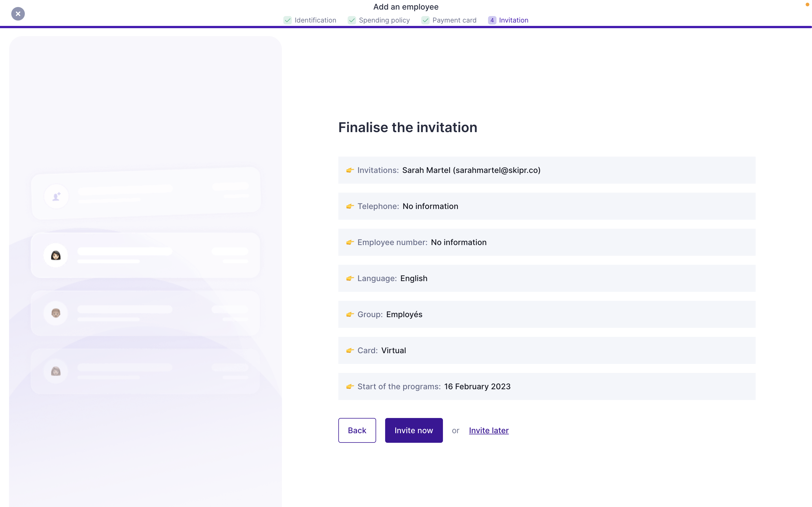Follow the Invite later link
Image resolution: width=812 pixels, height=507 pixels.
[489, 430]
